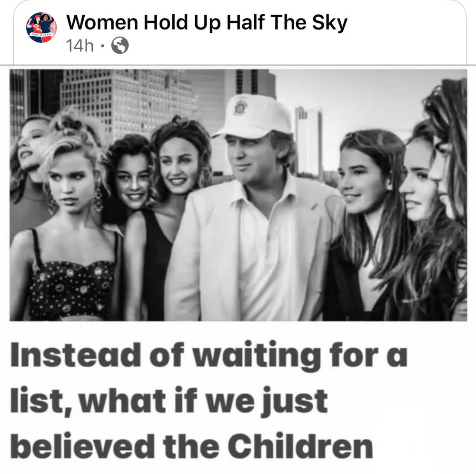Click the headline line 'list, what if we just'
The height and width of the screenshot is (474, 476).
pos(169,401)
